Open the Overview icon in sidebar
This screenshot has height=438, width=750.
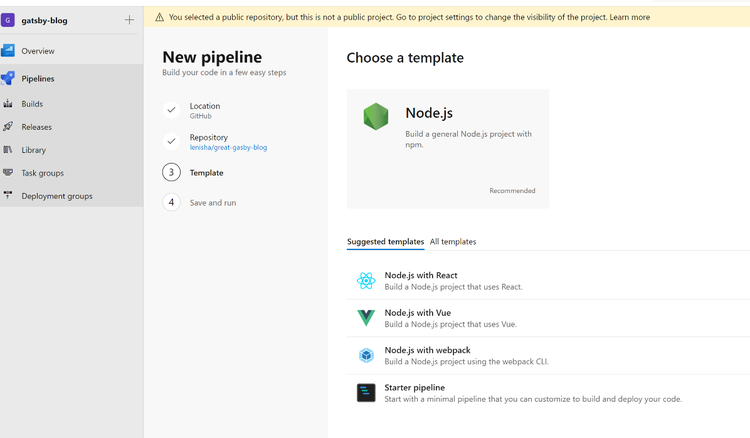tap(8, 51)
